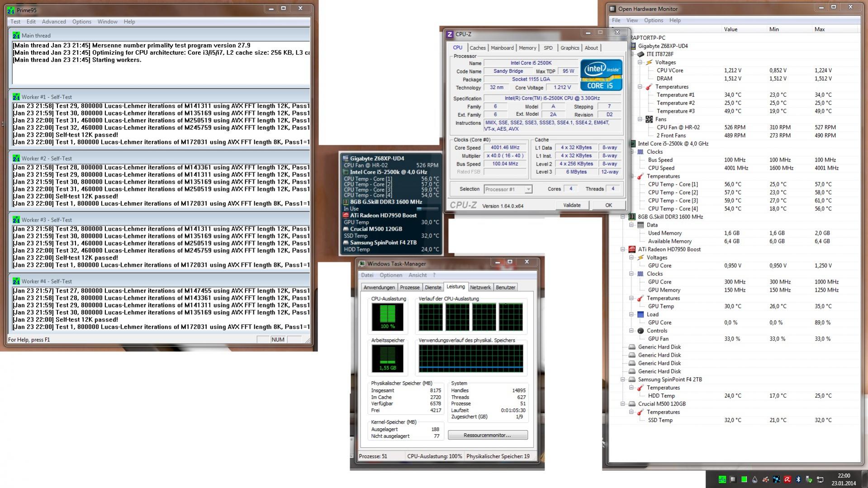Click the Prime95 title bar icon
Viewport: 868px width, 488px height.
pos(11,10)
